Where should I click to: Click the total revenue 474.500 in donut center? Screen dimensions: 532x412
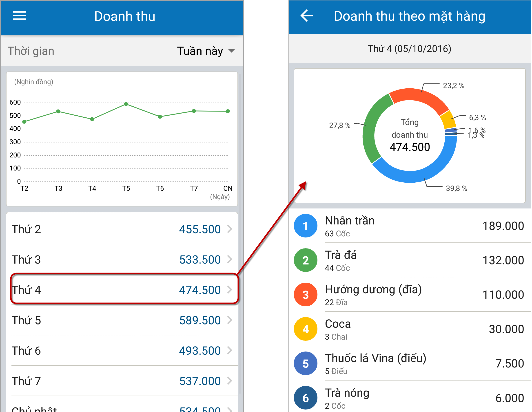pos(410,147)
